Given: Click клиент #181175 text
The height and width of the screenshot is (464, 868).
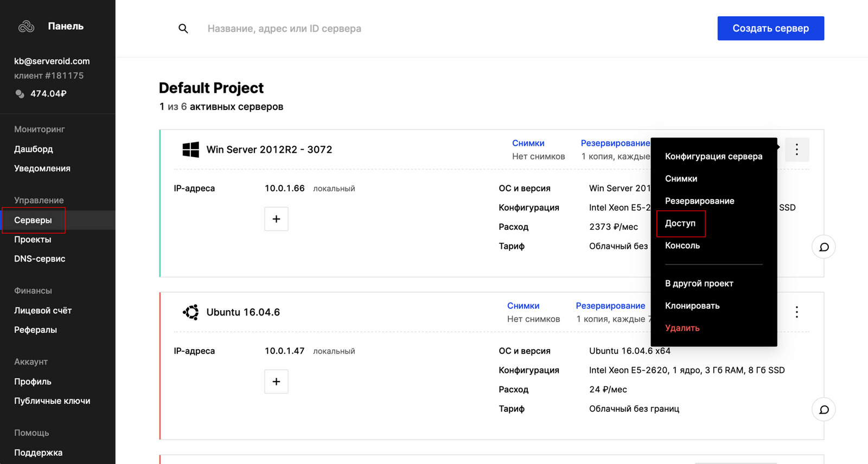Looking at the screenshot, I should 49,76.
